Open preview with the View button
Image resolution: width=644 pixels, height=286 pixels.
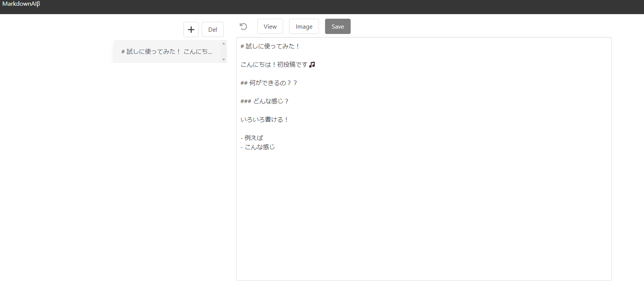pyautogui.click(x=270, y=26)
